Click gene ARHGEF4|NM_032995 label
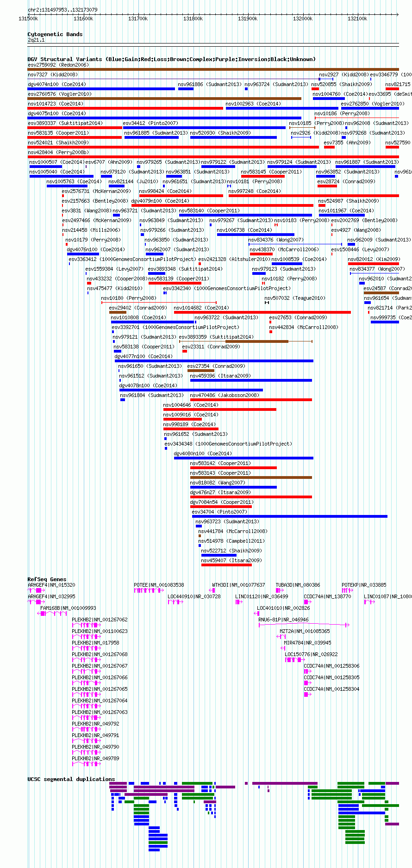Image resolution: width=412 pixels, height=868 pixels. coord(51,596)
